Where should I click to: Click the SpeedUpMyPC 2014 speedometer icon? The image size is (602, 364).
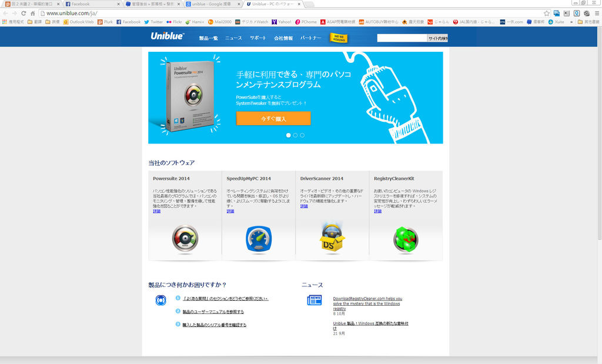point(259,239)
